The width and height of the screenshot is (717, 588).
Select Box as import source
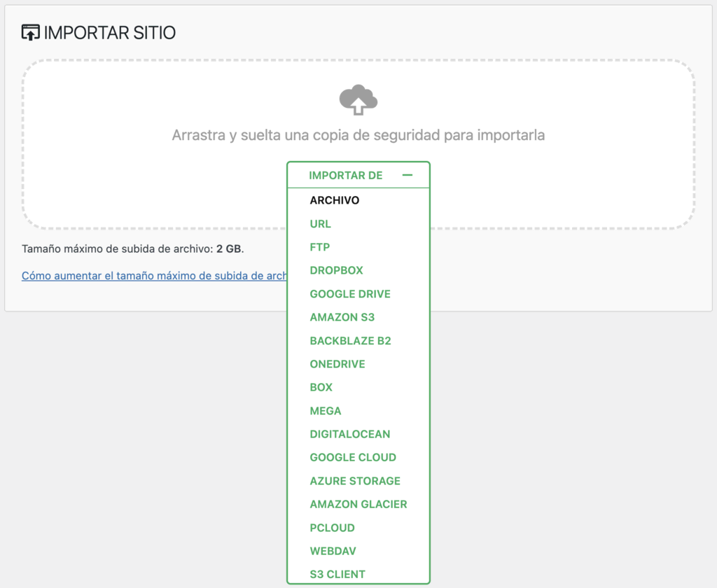point(319,387)
